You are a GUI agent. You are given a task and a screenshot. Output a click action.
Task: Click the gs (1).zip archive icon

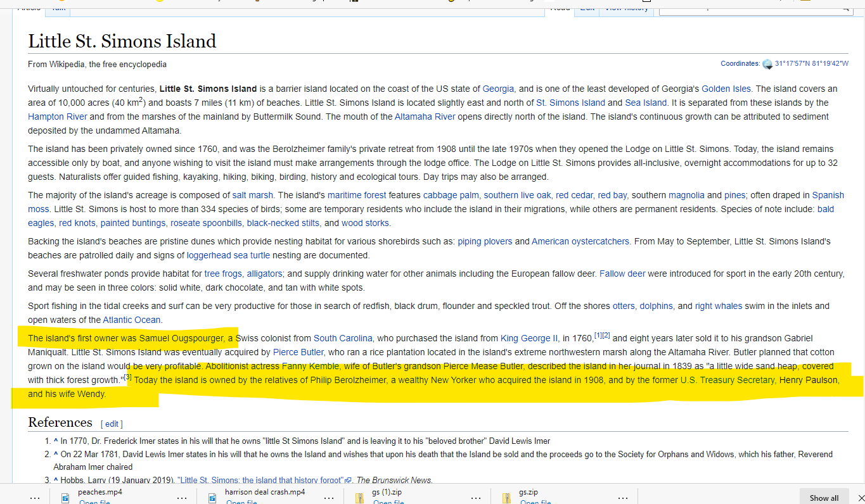[x=359, y=498]
